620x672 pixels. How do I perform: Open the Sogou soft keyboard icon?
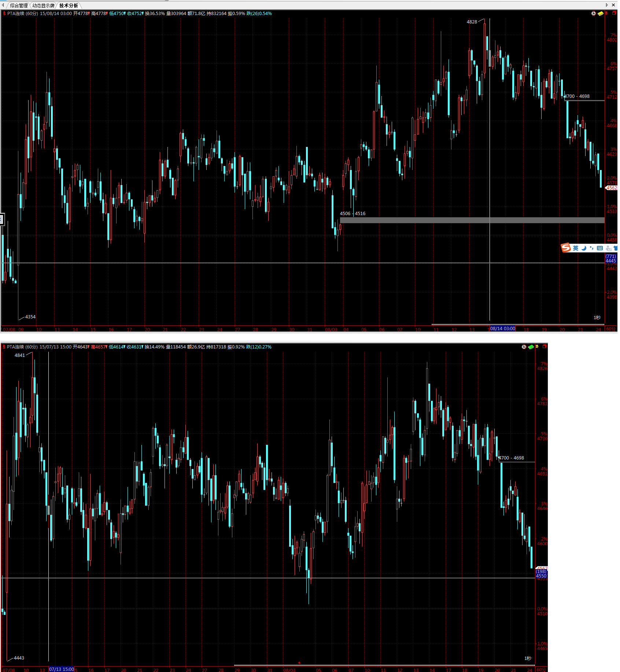pos(600,248)
